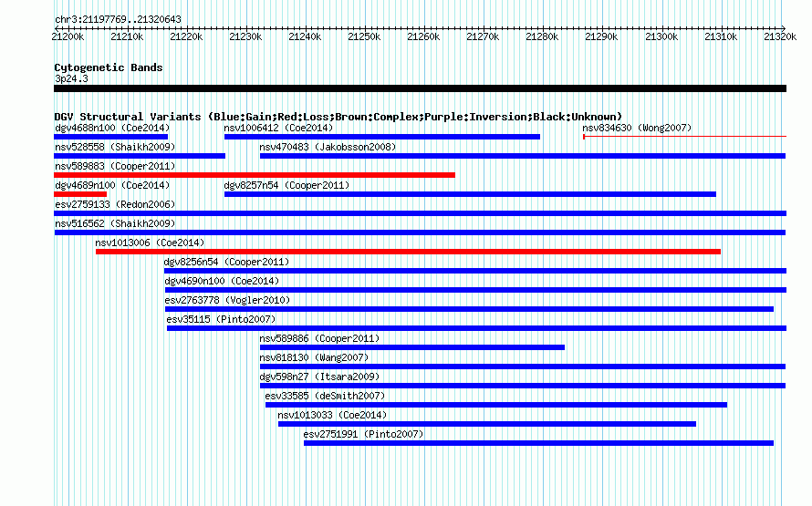Image resolution: width=812 pixels, height=506 pixels.
Task: Open nsv589886 (Cooper2011) label
Action: [x=319, y=338]
